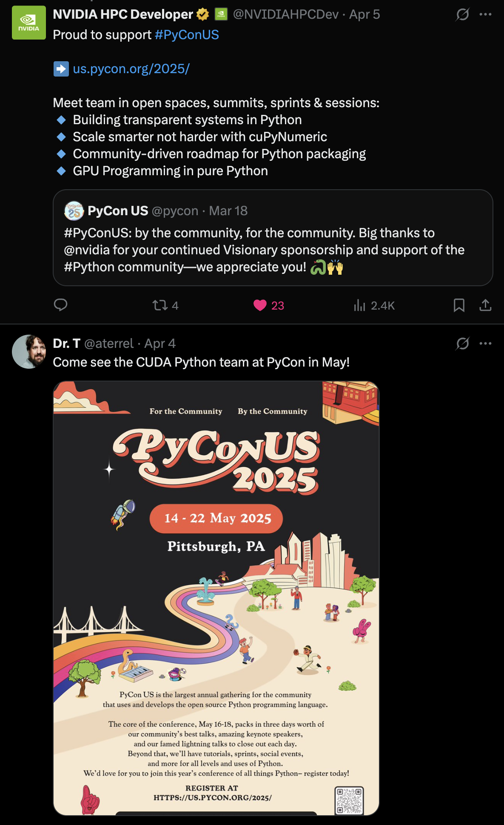
Task: Reply to NVIDIA HPC Developer's post
Action: (x=61, y=305)
